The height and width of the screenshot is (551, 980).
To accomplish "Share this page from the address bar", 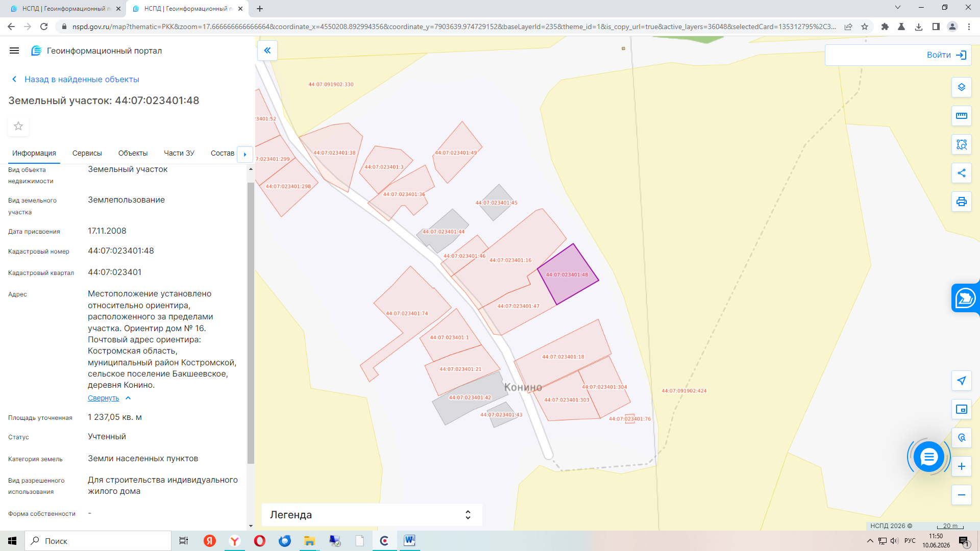I will [x=848, y=27].
